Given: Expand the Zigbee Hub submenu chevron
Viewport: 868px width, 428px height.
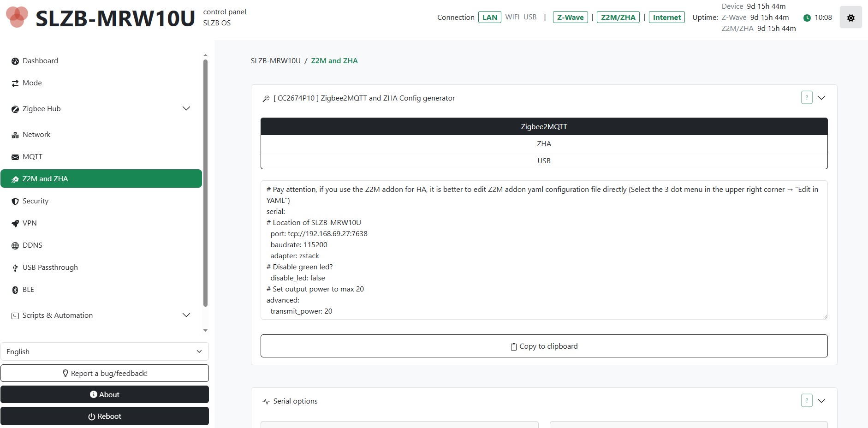Looking at the screenshot, I should coord(186,108).
